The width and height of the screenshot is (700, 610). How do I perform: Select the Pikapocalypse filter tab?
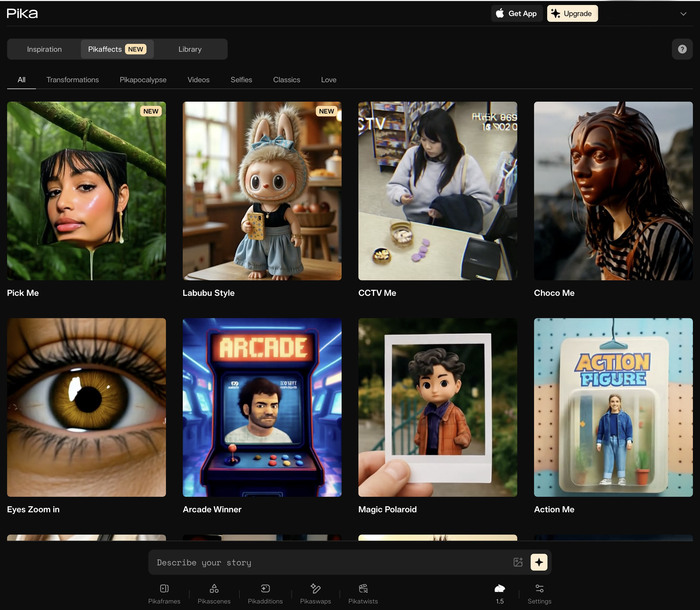coord(143,80)
